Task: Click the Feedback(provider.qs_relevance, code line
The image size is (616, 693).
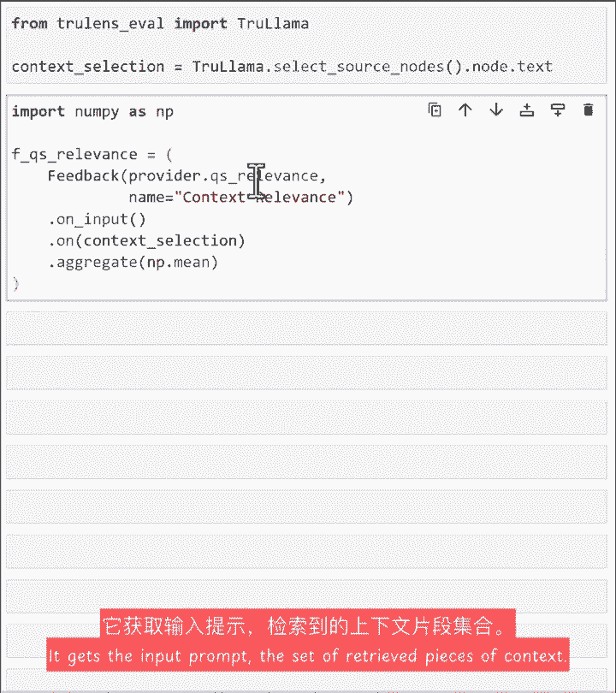Action: 187,176
